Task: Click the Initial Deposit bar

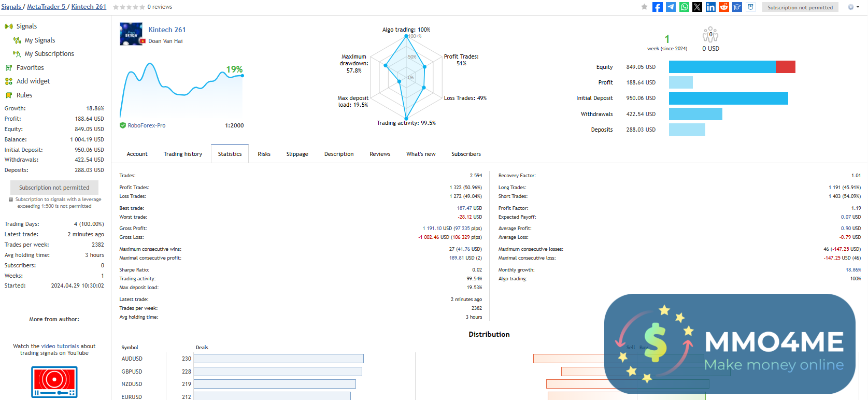Action: tap(729, 98)
